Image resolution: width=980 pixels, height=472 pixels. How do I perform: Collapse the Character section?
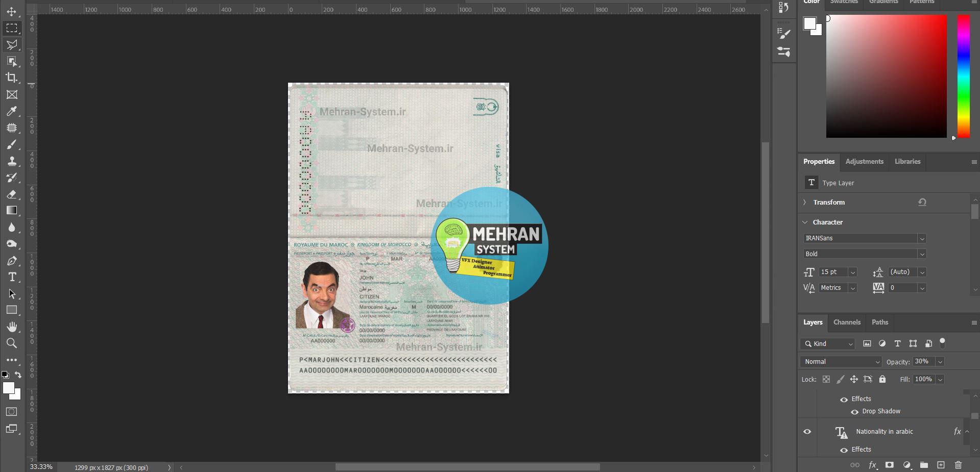pyautogui.click(x=805, y=222)
